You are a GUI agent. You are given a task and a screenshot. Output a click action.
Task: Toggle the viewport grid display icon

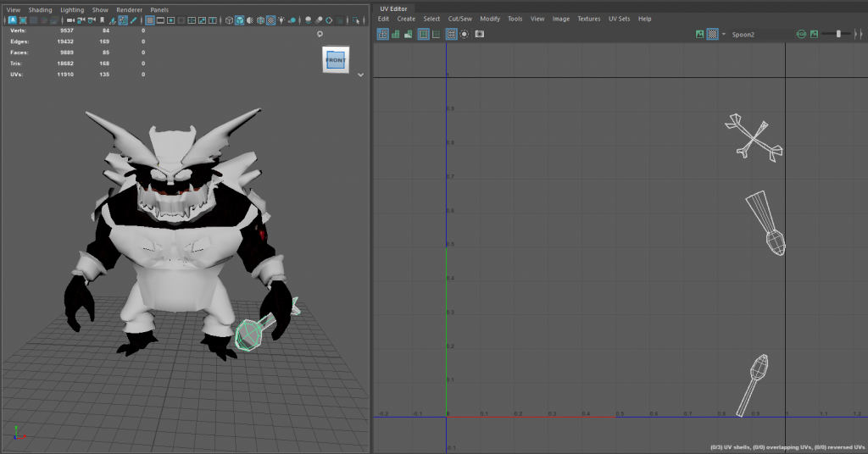pyautogui.click(x=150, y=20)
